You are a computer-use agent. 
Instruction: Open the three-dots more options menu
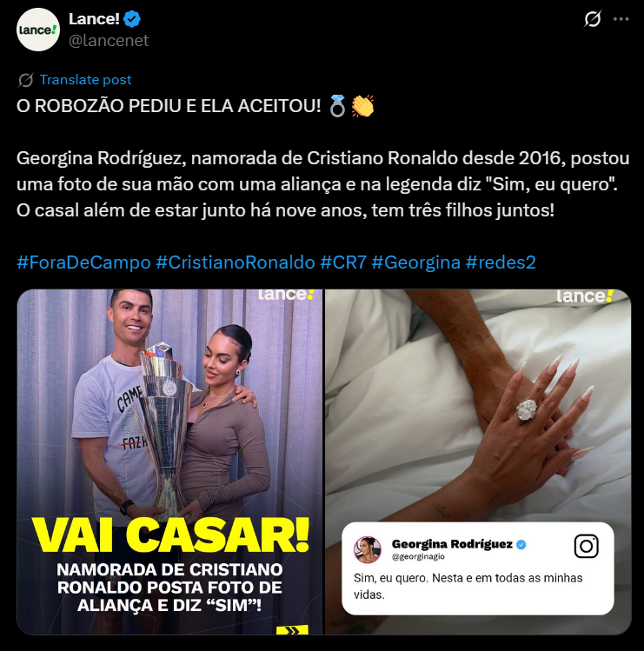[x=621, y=19]
